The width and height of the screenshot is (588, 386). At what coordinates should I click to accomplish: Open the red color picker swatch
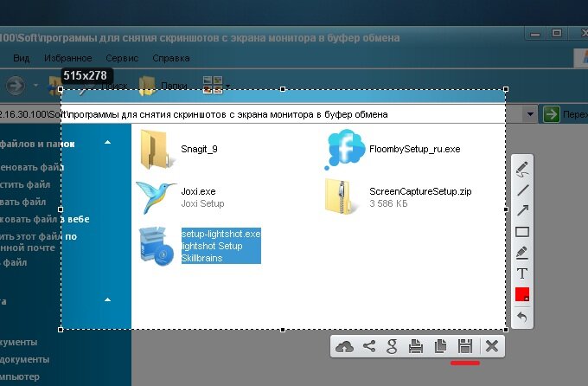pyautogui.click(x=522, y=294)
